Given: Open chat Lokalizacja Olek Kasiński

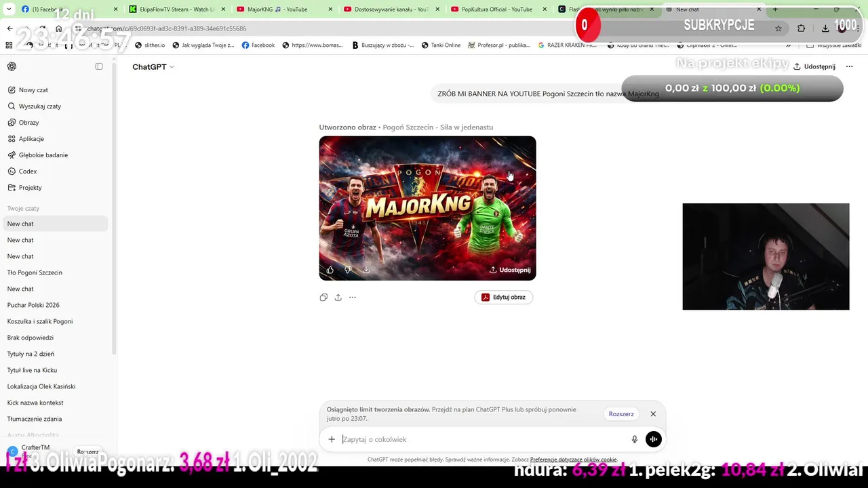Looking at the screenshot, I should 56,386.
